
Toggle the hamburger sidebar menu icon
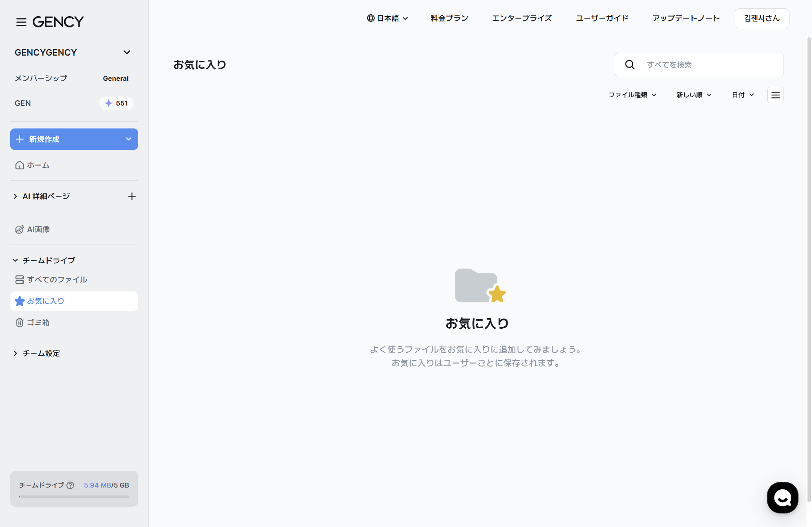click(x=21, y=22)
